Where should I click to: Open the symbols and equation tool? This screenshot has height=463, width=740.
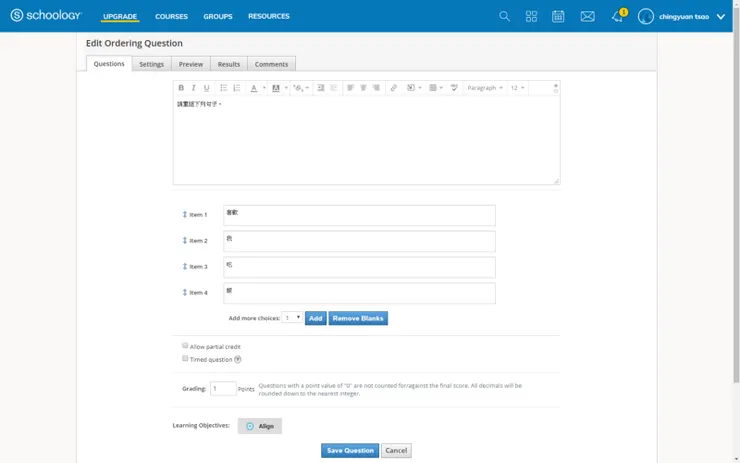[298, 88]
